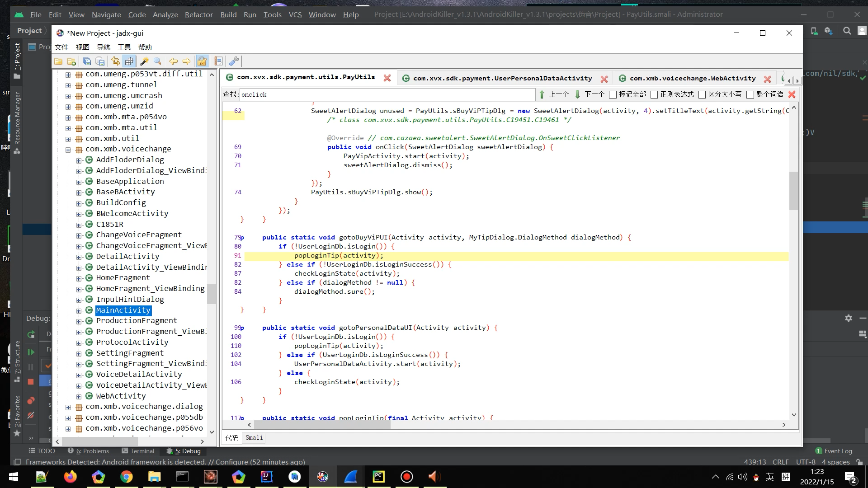
Task: Expand the MainActivity class node
Action: [79, 310]
